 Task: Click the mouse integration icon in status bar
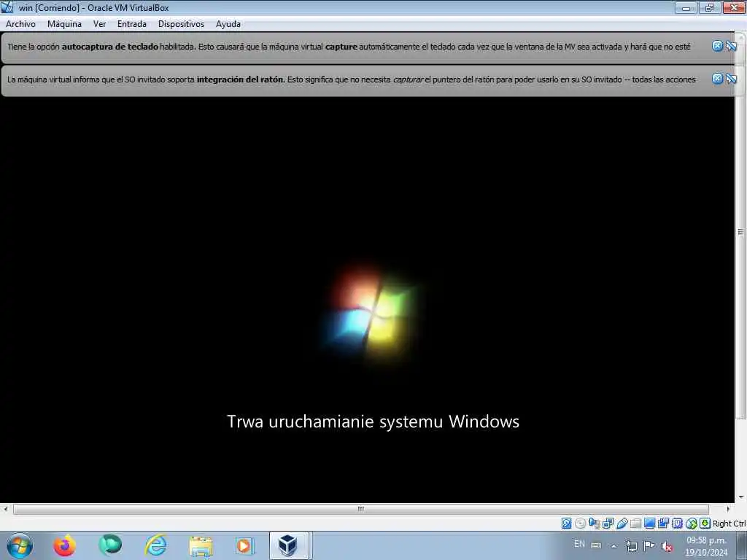point(692,524)
